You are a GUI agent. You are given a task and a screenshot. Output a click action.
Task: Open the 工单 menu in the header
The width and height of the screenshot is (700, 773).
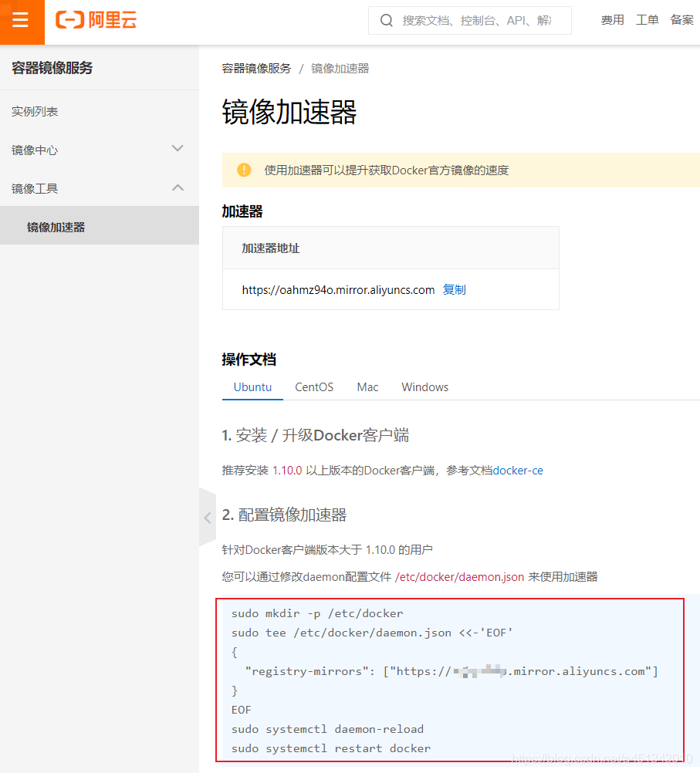point(647,20)
